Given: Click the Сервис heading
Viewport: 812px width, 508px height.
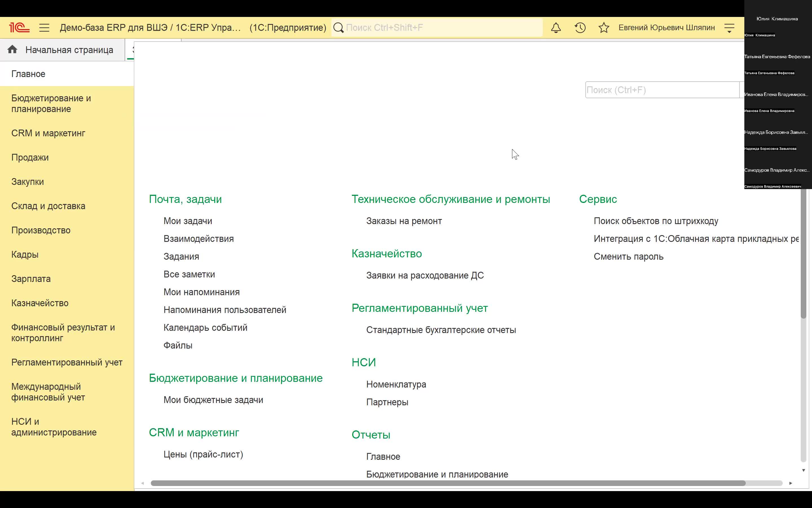Looking at the screenshot, I should (598, 199).
